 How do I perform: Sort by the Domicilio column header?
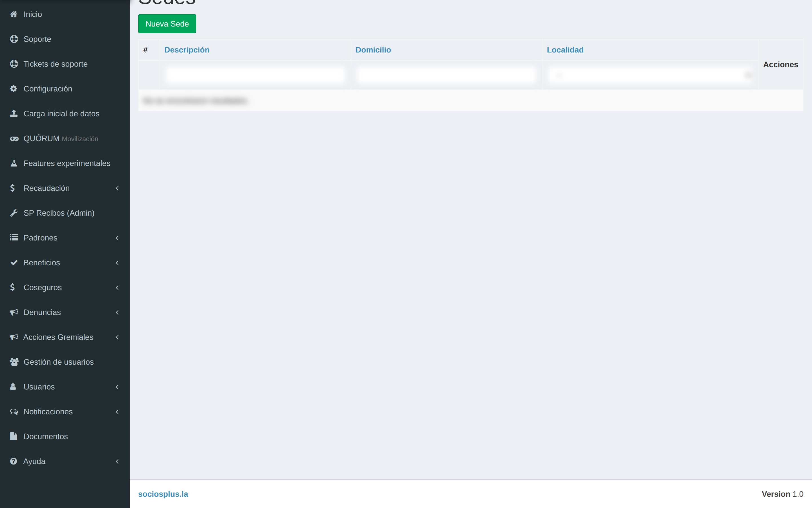[373, 50]
